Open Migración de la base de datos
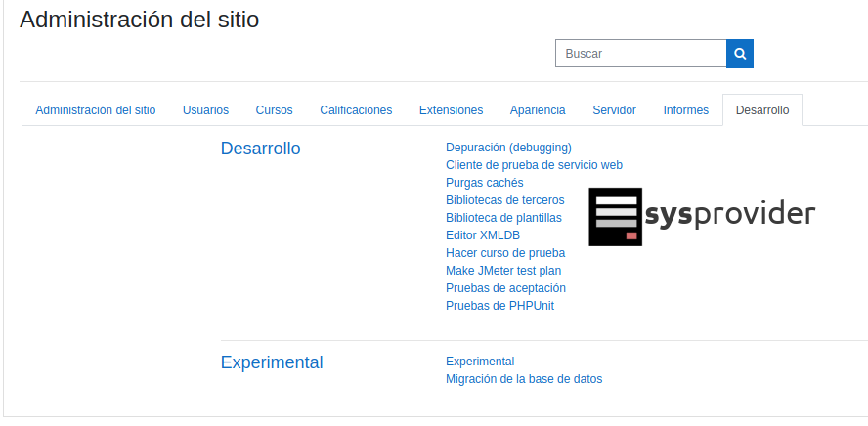 pos(524,379)
